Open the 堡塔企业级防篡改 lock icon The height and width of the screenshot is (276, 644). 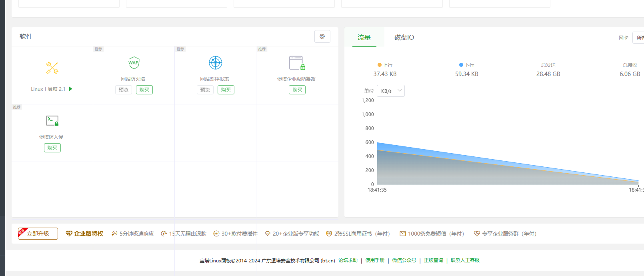click(x=297, y=63)
